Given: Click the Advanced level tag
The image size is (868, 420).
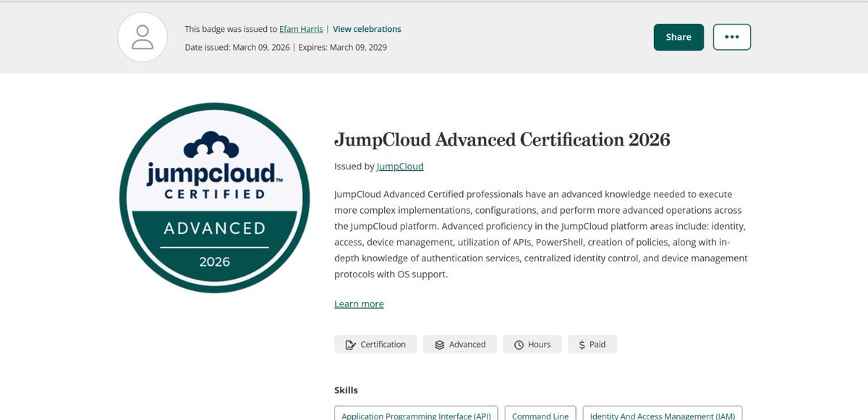Looking at the screenshot, I should (460, 344).
